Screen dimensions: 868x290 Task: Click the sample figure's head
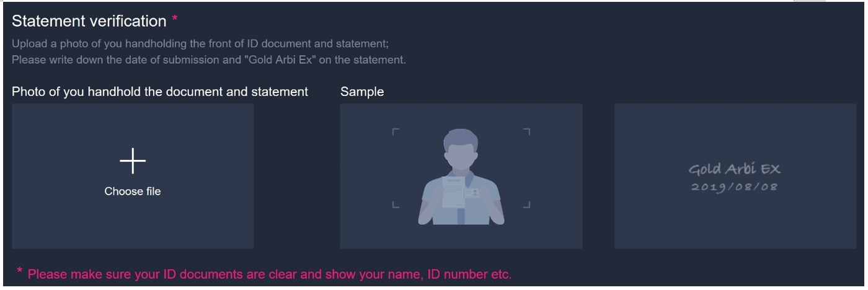coord(461,149)
